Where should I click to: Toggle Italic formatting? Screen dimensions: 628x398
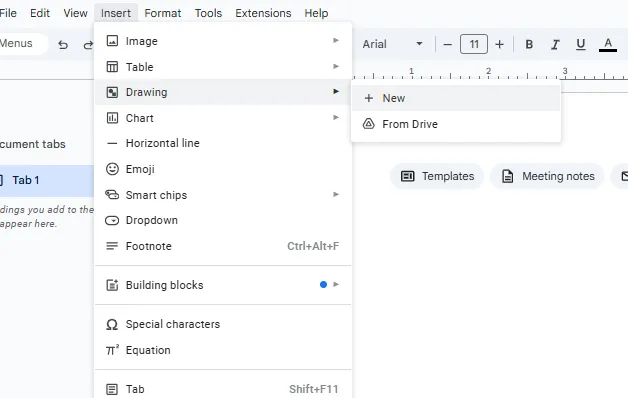tap(555, 44)
